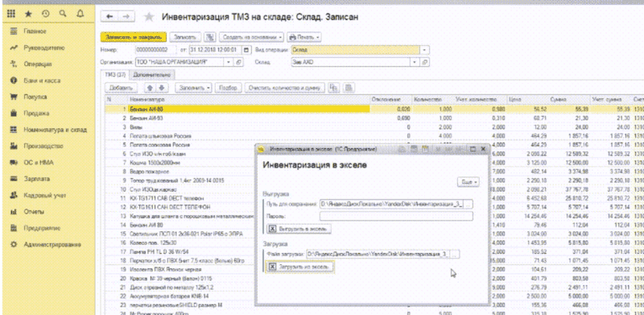Open the Заполнить dropdown button
This screenshot has width=644, height=315.
coord(193,88)
